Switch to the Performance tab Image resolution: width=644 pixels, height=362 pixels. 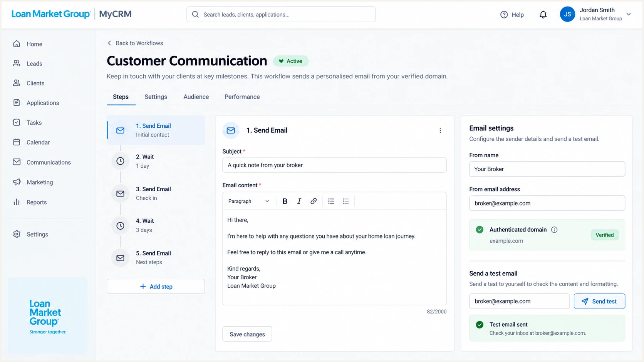[x=242, y=97]
